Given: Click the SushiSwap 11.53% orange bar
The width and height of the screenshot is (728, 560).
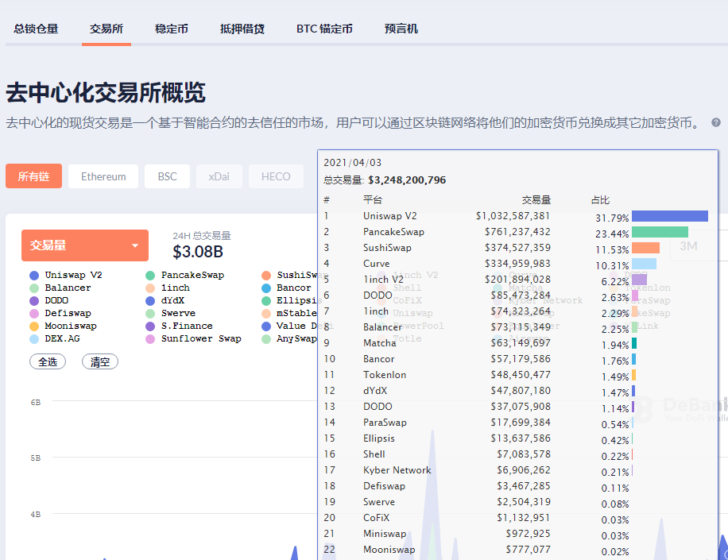Looking at the screenshot, I should 646,248.
